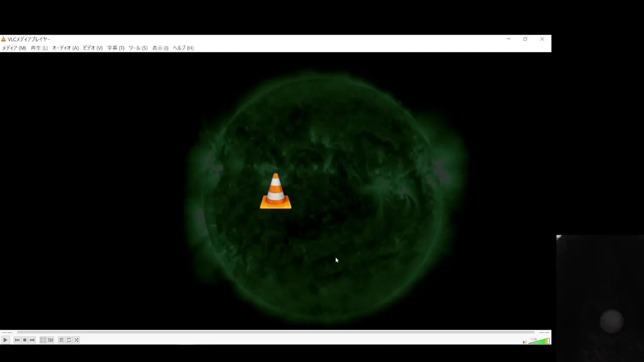The width and height of the screenshot is (644, 362).
Task: Open the extended settings equalizer icon
Action: tap(50, 340)
